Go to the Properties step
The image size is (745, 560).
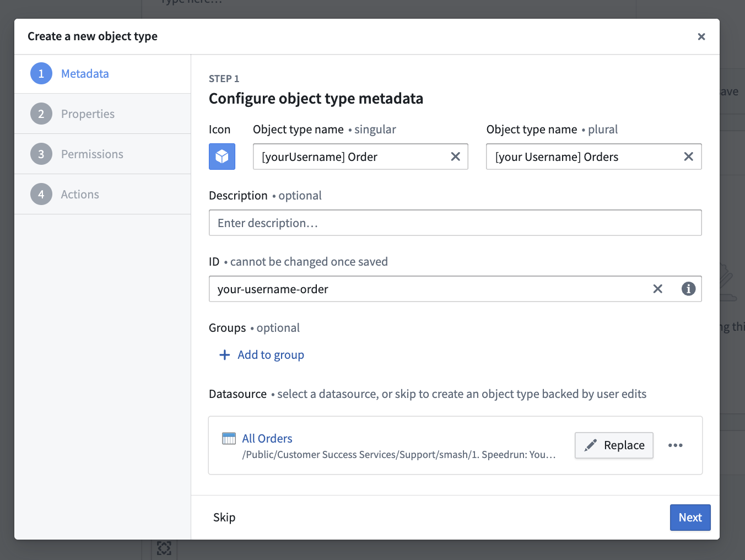click(88, 114)
